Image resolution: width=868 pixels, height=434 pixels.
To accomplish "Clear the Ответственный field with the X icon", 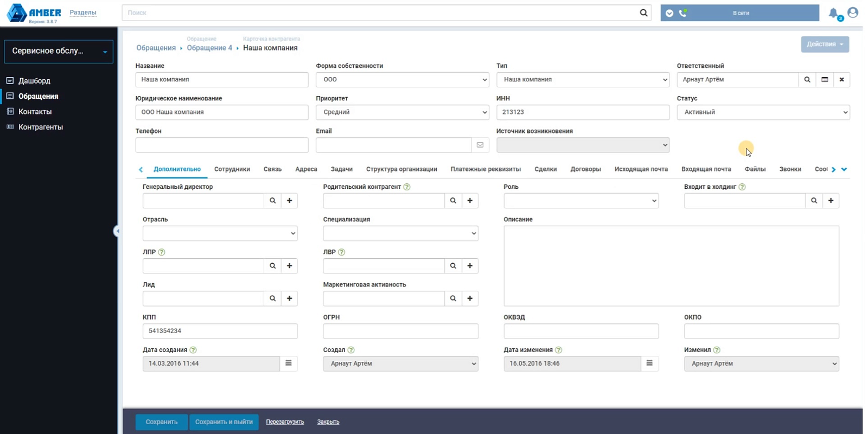I will [841, 80].
